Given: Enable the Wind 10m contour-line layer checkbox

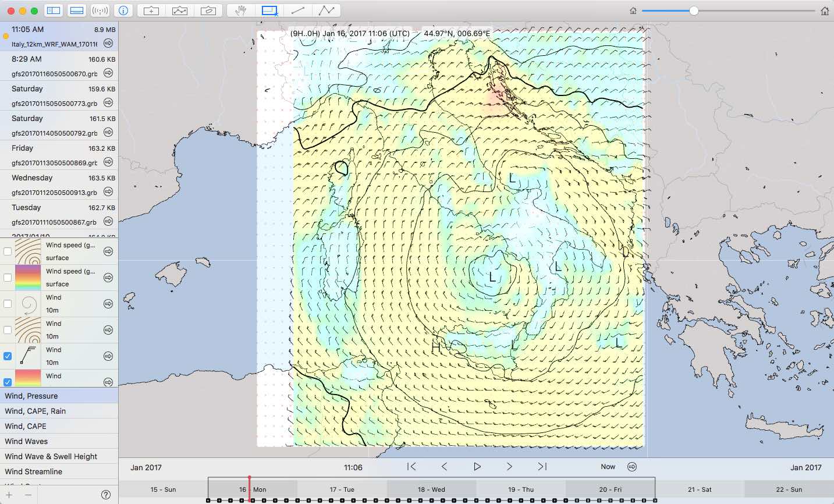Looking at the screenshot, I should pos(8,330).
